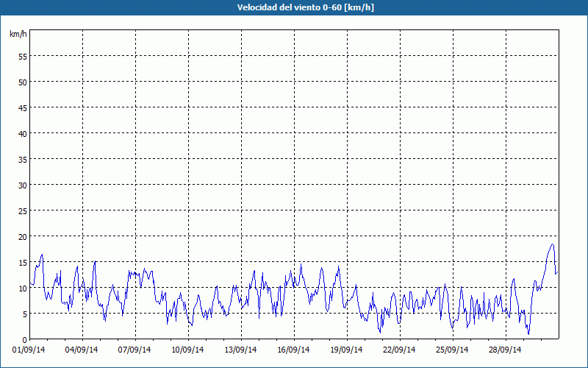Select the date label '01/09/14'

[x=29, y=350]
